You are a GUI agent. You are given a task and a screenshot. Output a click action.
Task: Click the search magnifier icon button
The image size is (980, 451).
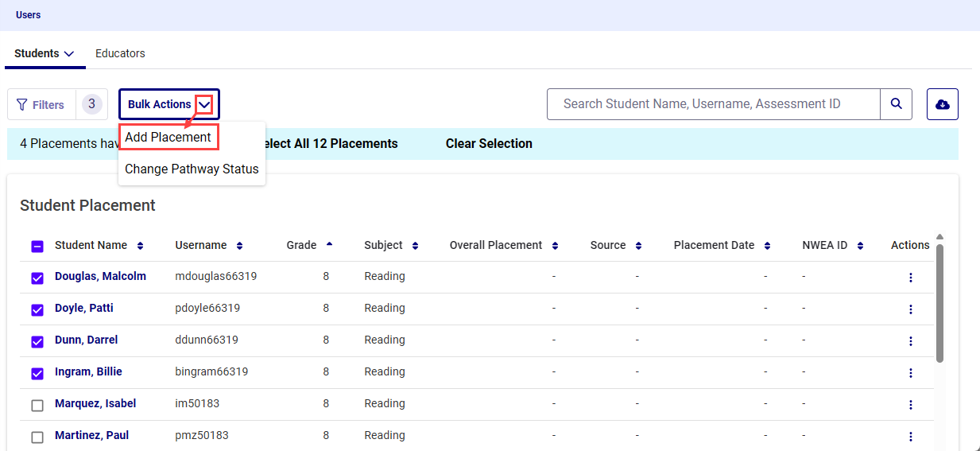click(x=896, y=104)
